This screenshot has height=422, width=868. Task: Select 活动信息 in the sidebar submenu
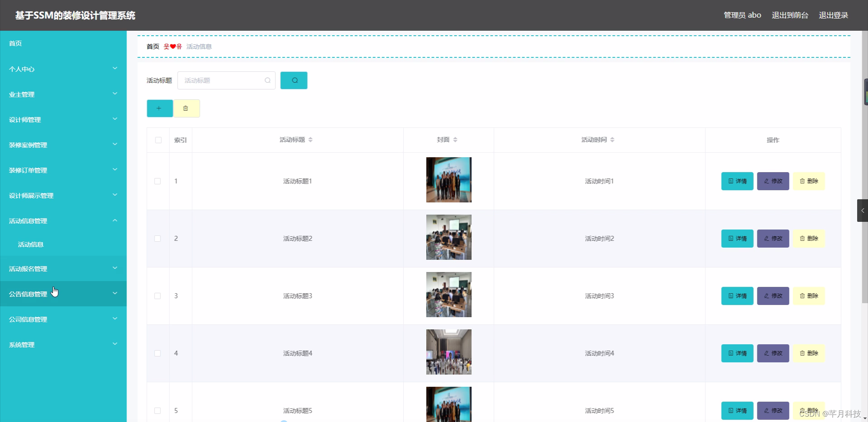coord(30,244)
